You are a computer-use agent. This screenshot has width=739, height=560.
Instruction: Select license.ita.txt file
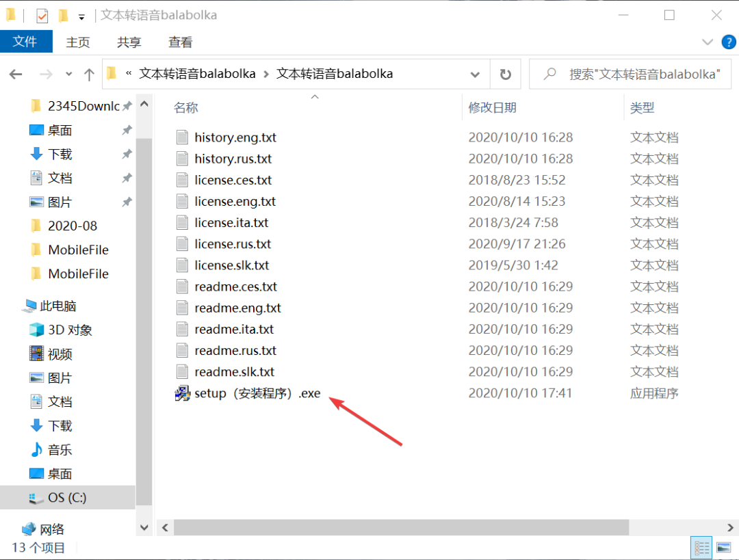tap(231, 222)
